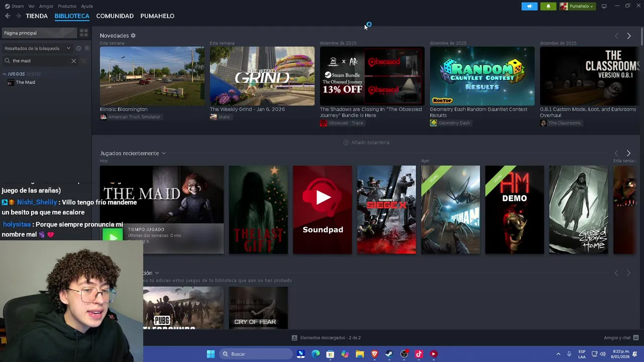This screenshot has width=644, height=362.
Task: Go back with the Steam back arrow
Action: (x=8, y=16)
